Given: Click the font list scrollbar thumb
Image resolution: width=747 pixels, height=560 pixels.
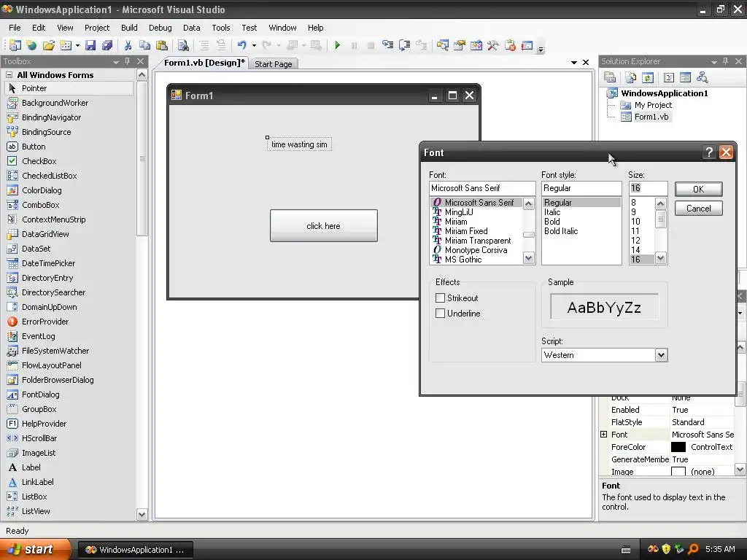Looking at the screenshot, I should (x=528, y=235).
